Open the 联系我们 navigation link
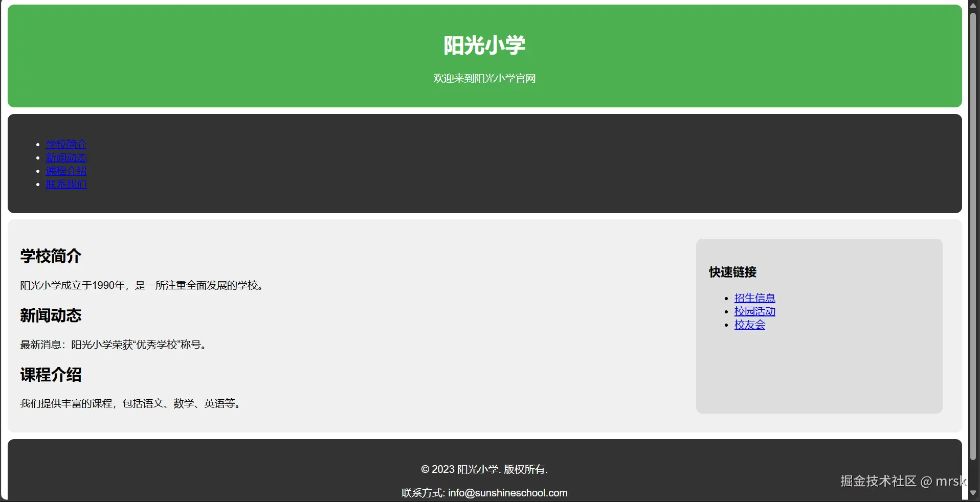980x502 pixels. [65, 185]
